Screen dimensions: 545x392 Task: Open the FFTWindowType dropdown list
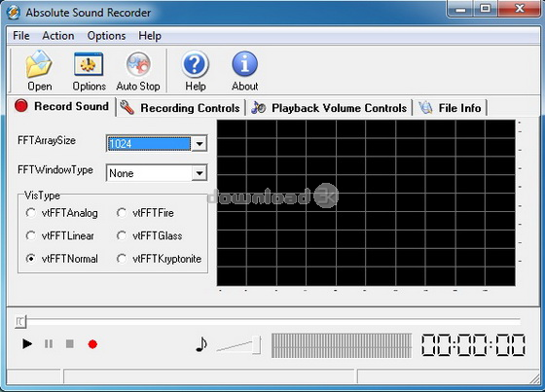[200, 173]
